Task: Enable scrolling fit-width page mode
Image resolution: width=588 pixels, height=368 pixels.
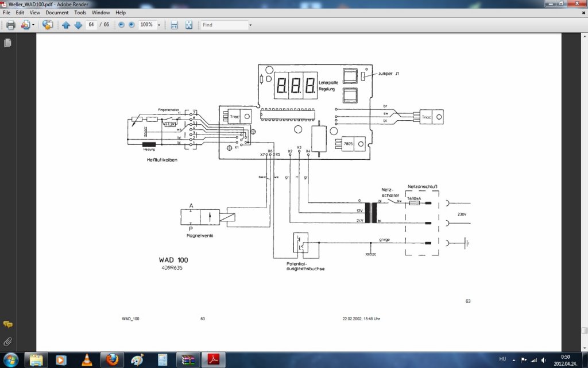Action: (174, 25)
